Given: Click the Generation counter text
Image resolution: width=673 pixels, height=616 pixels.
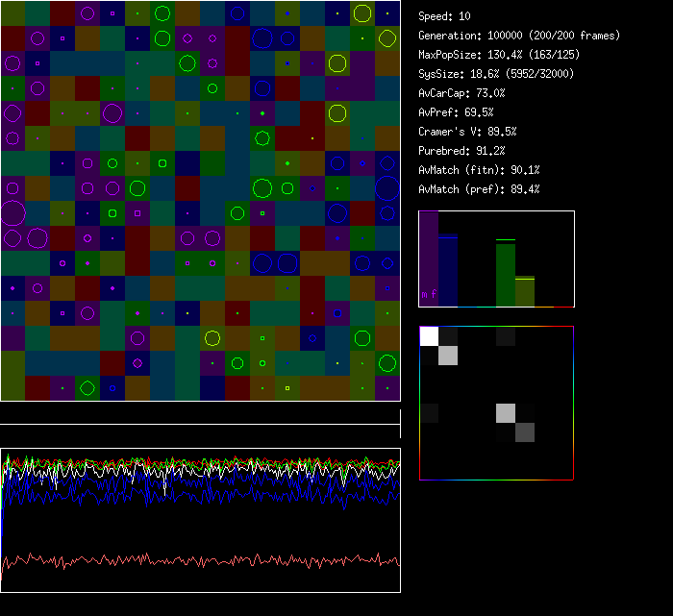Looking at the screenshot, I should (519, 36).
